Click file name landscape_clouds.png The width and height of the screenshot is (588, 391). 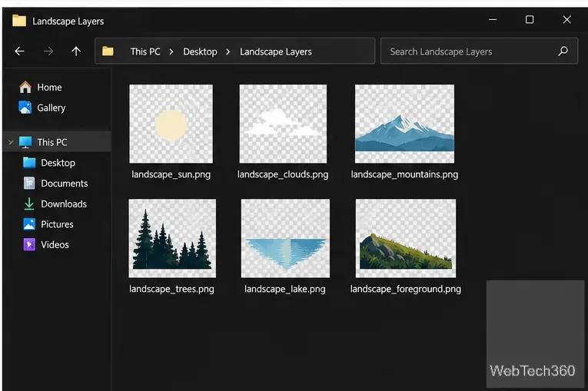283,174
